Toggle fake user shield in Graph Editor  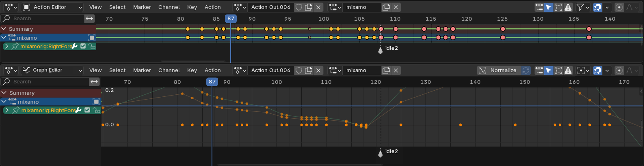[299, 70]
